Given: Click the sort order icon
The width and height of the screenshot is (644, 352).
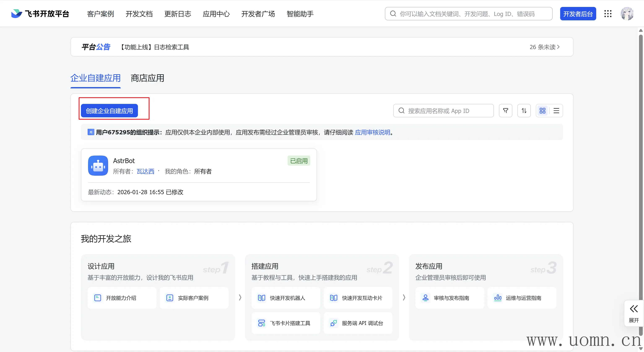Looking at the screenshot, I should [x=524, y=111].
